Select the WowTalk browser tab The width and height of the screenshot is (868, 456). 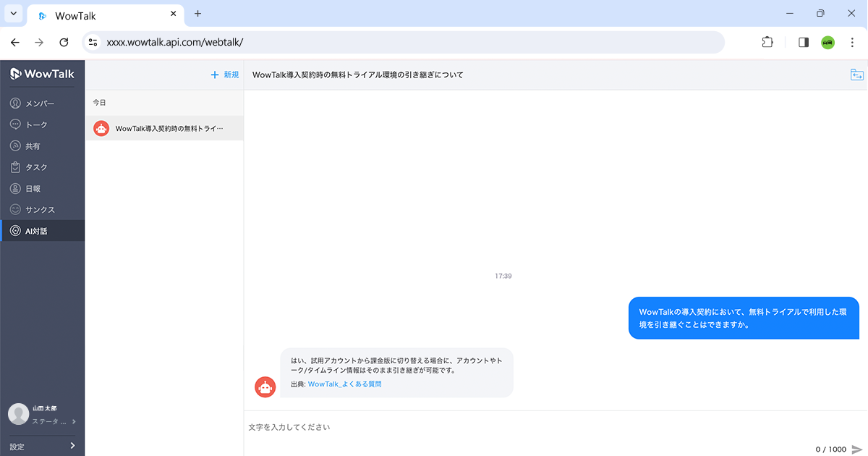(106, 15)
